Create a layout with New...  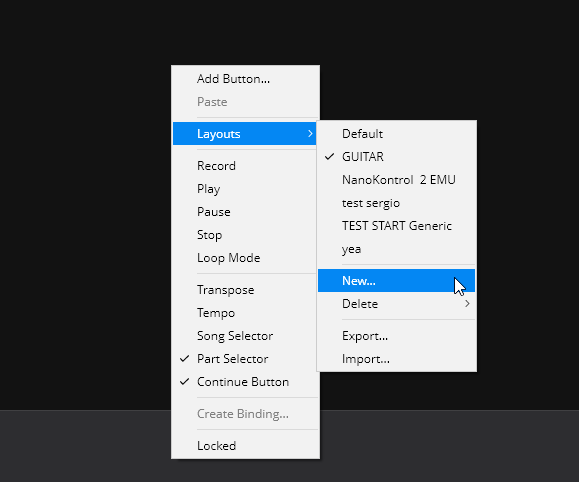coord(396,281)
